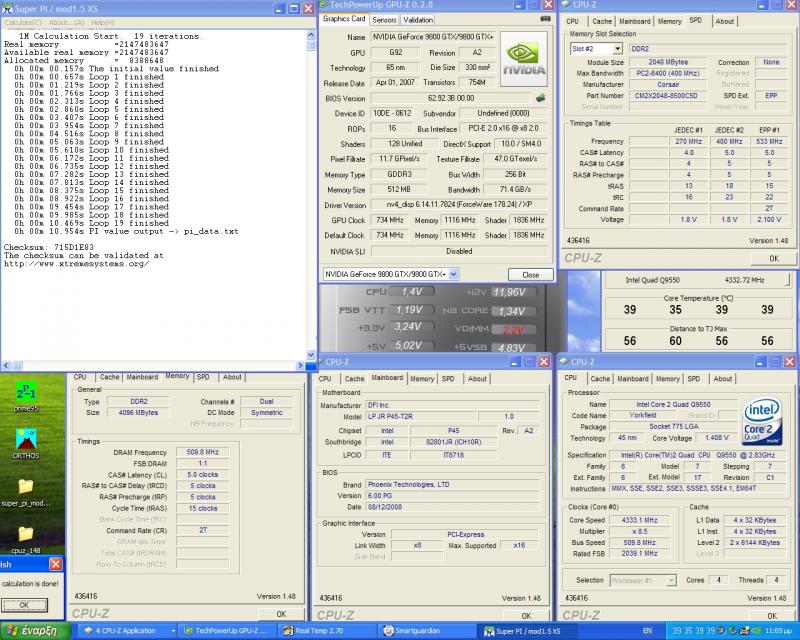The width and height of the screenshot is (800, 640).
Task: Click OK in the calculation is done dialog
Action: click(x=24, y=605)
